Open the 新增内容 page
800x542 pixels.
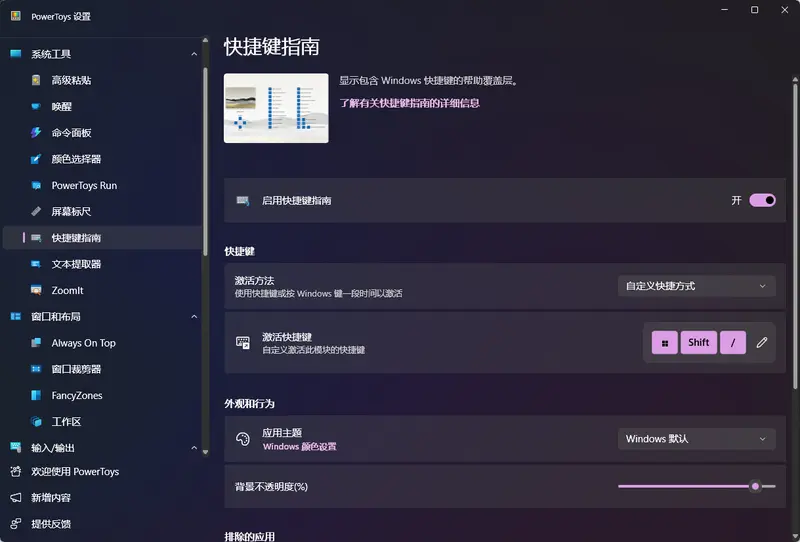point(102,498)
